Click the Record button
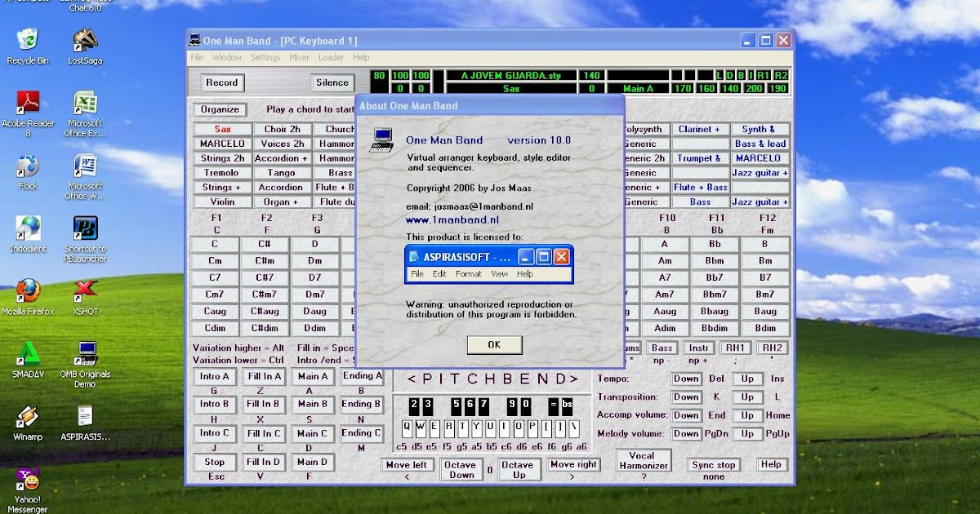980x514 pixels. coord(221,82)
